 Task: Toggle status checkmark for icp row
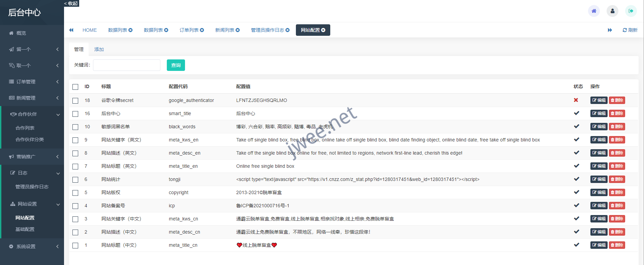[576, 206]
